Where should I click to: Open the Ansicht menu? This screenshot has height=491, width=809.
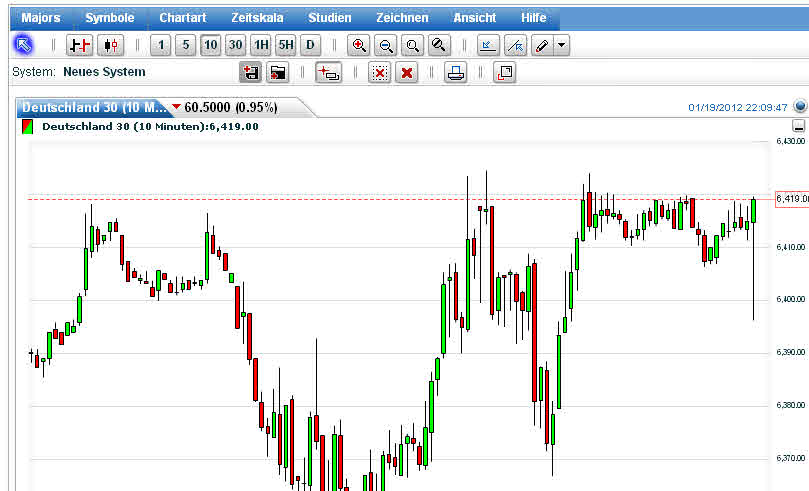[475, 18]
